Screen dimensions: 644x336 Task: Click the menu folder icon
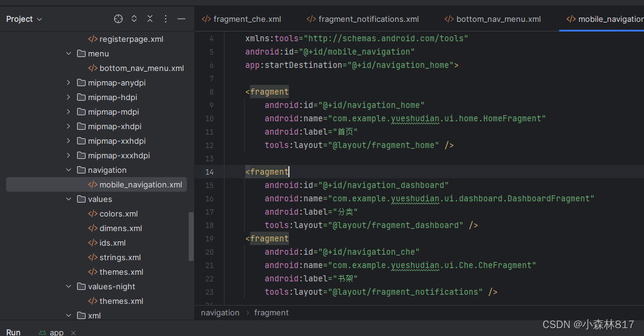(x=81, y=53)
